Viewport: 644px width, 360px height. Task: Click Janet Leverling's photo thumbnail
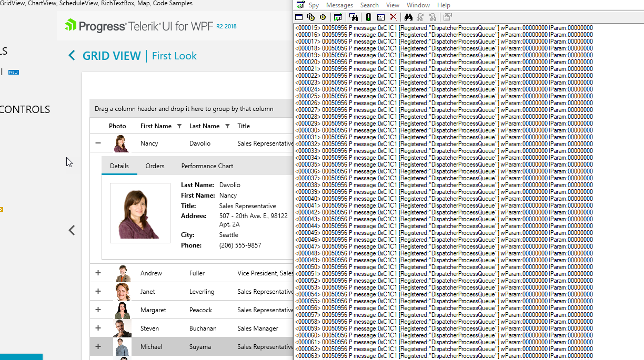click(123, 292)
